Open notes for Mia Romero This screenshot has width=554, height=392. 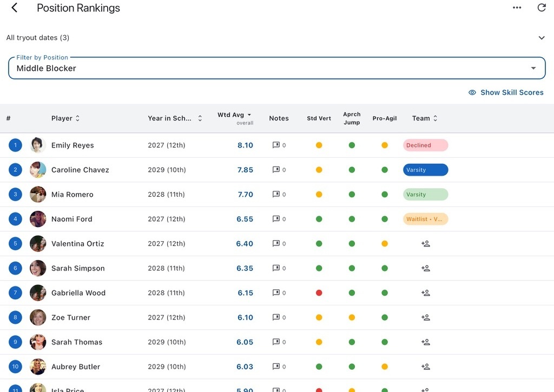(x=279, y=194)
